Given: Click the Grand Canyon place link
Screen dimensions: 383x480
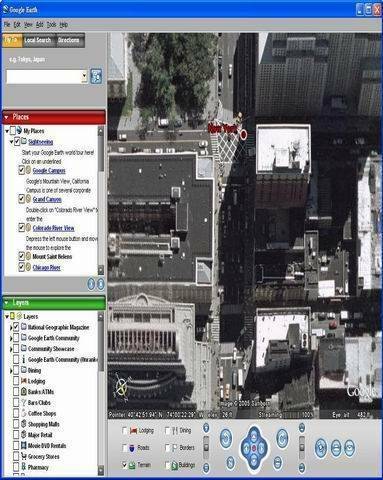Looking at the screenshot, I should pyautogui.click(x=47, y=199).
